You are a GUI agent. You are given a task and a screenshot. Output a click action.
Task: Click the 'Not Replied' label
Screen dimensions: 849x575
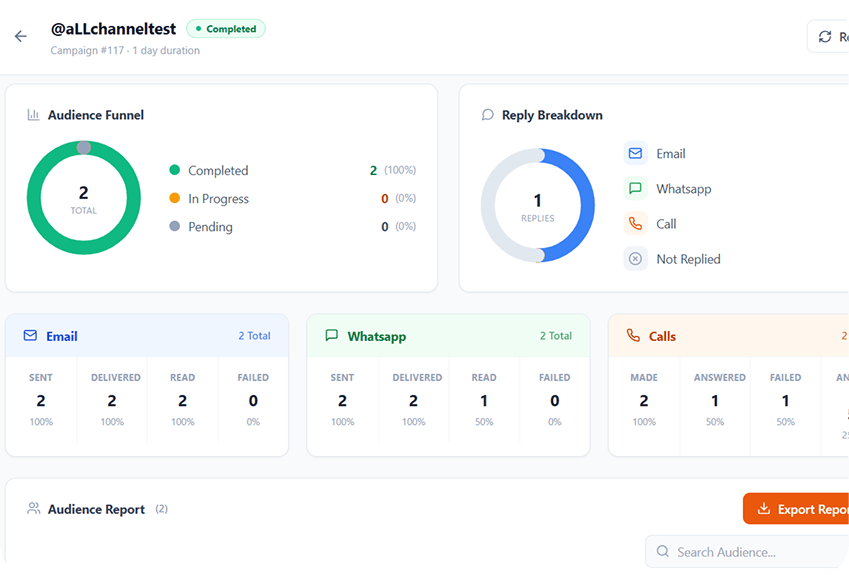pyautogui.click(x=688, y=259)
